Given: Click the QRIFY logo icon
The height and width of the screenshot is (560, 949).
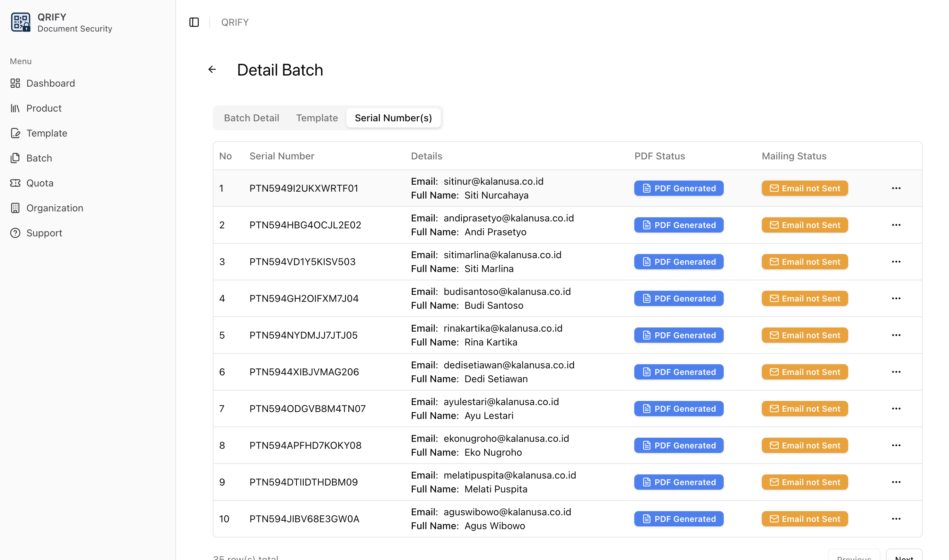Looking at the screenshot, I should coord(21,22).
